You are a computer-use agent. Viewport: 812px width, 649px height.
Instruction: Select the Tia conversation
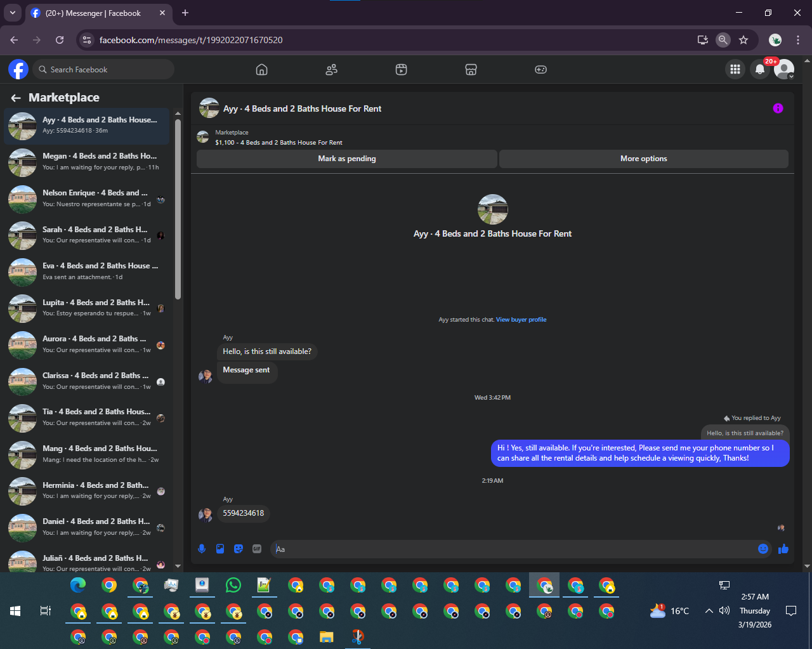87,417
